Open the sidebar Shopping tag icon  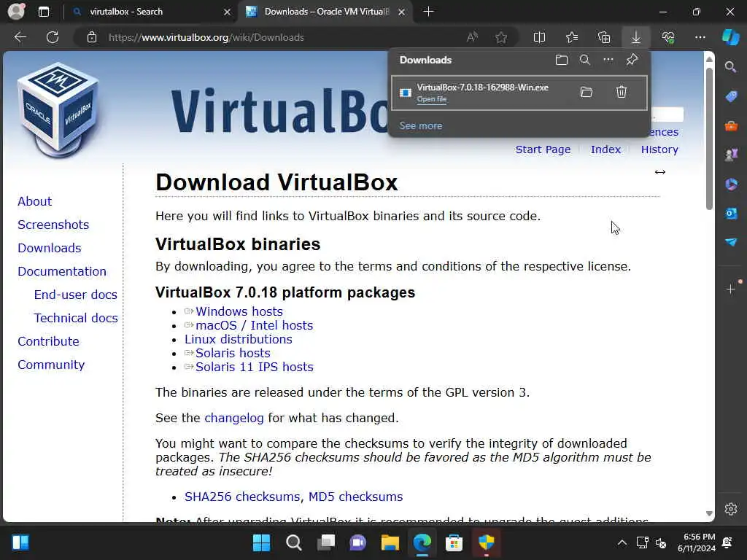(x=731, y=97)
